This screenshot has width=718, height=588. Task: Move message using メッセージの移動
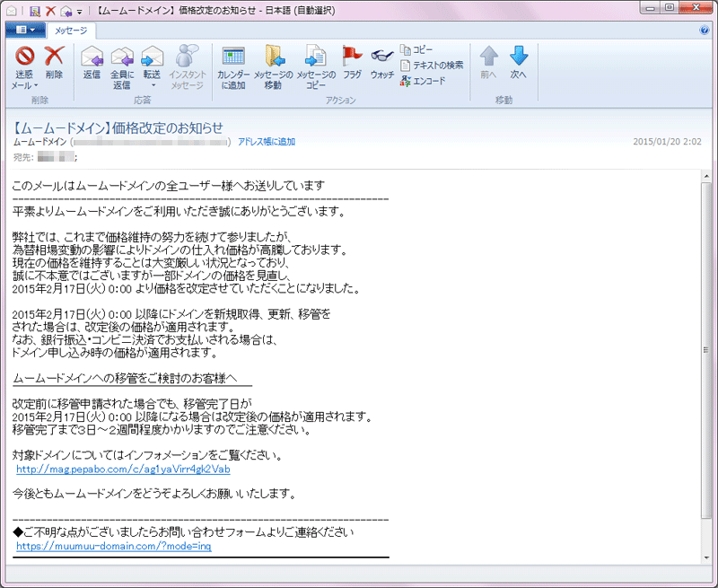pyautogui.click(x=274, y=66)
